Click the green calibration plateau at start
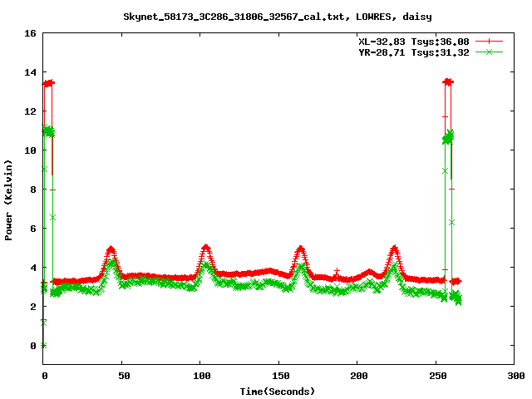Screen dimensions: 532x399 [x=48, y=131]
